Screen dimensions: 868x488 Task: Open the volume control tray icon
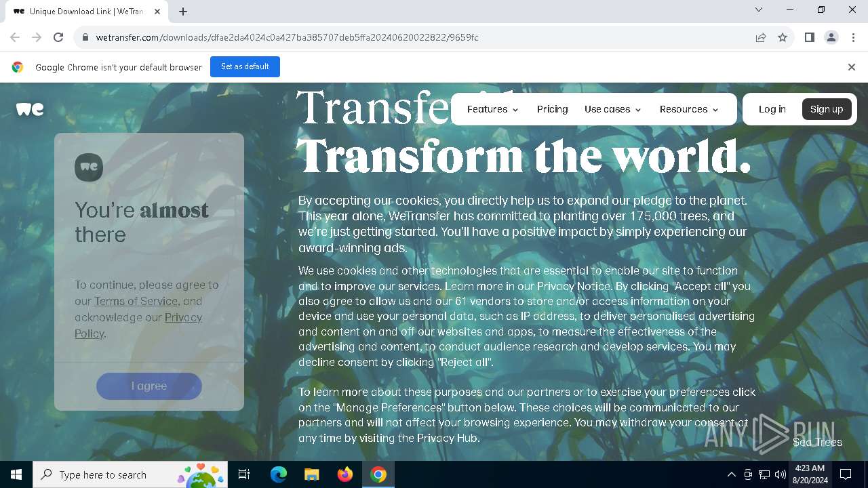pyautogui.click(x=781, y=474)
